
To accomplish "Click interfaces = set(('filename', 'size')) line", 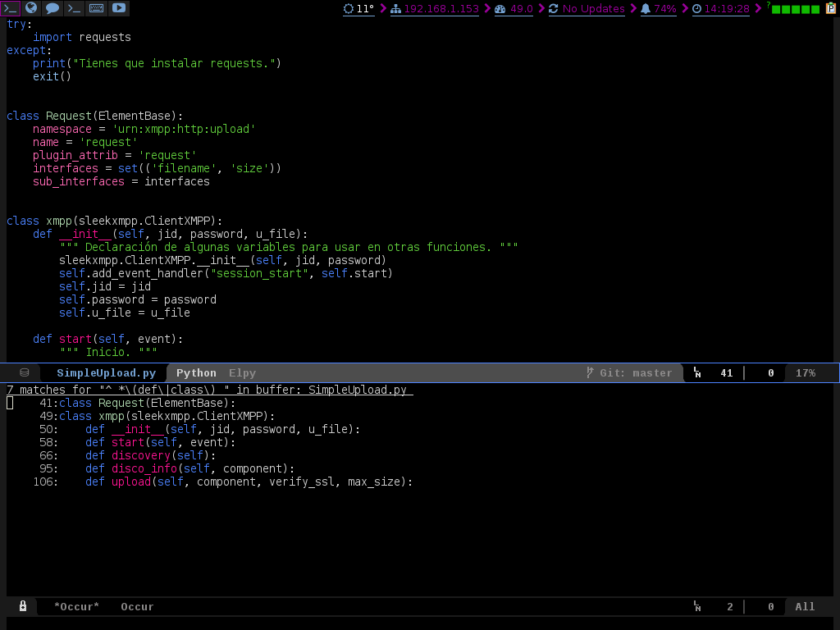I will pos(157,168).
